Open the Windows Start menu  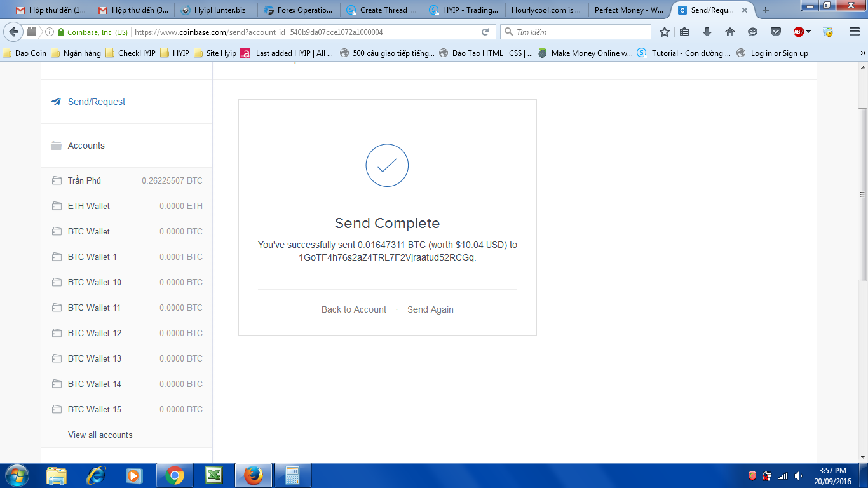pos(16,475)
